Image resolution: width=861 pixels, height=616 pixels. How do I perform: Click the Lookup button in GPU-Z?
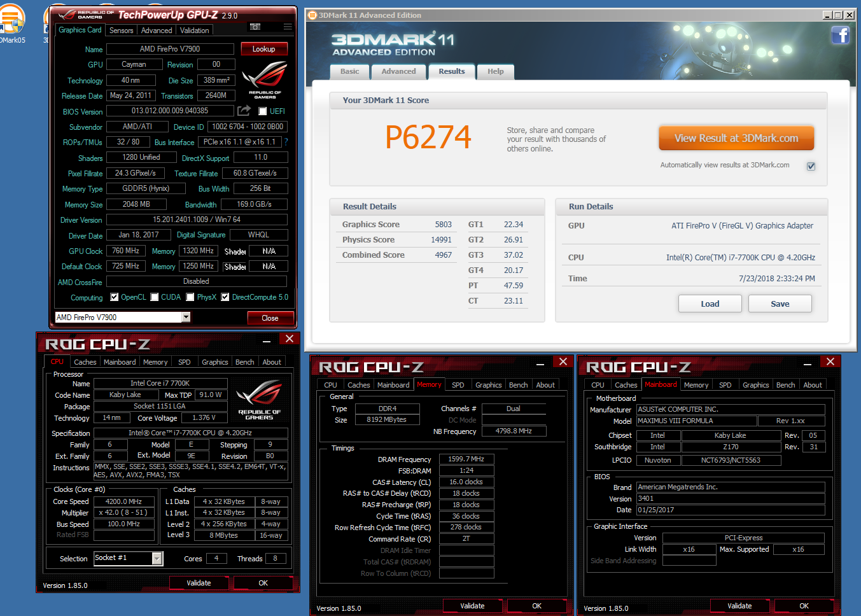pos(264,49)
